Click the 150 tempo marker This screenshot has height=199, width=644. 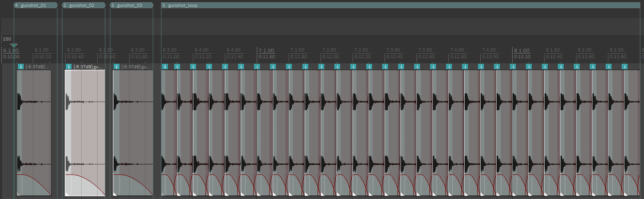point(7,39)
